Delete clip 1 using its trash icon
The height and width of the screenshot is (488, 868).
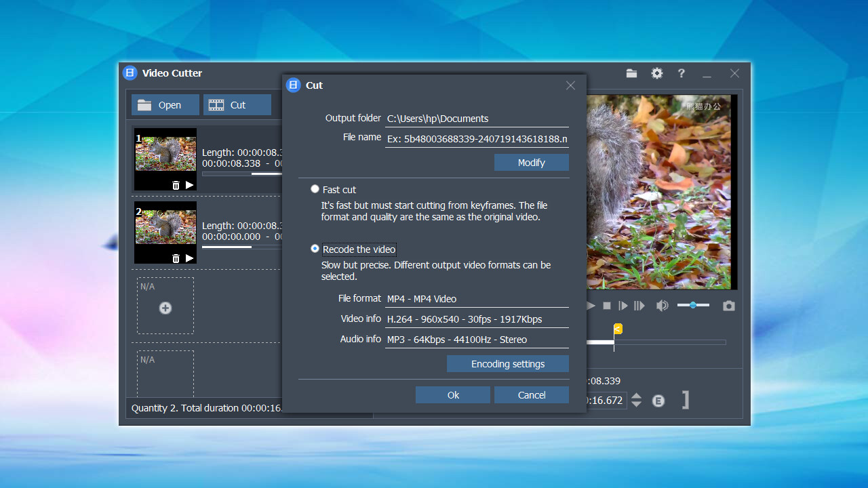(176, 184)
